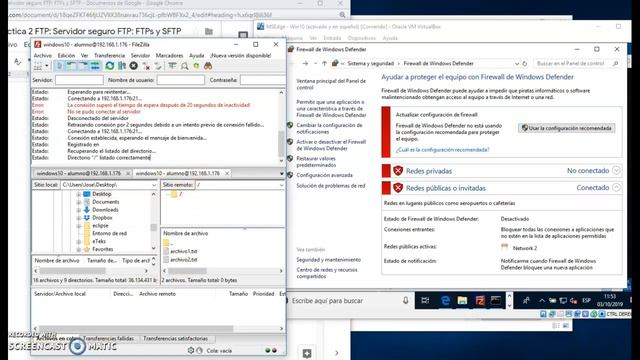Open the command prompt icon in VM taskbar
The image size is (640, 360).
[x=496, y=301]
